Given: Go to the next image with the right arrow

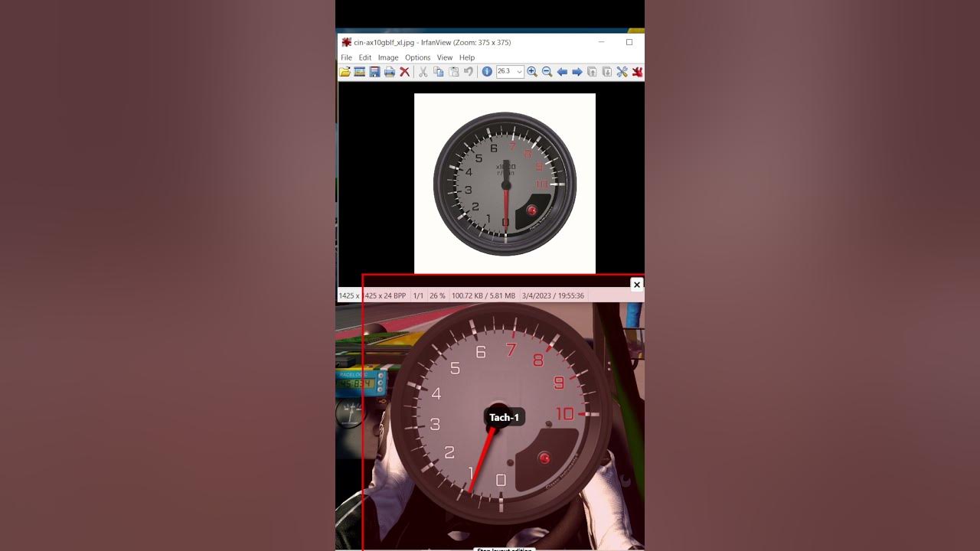Looking at the screenshot, I should pos(577,72).
